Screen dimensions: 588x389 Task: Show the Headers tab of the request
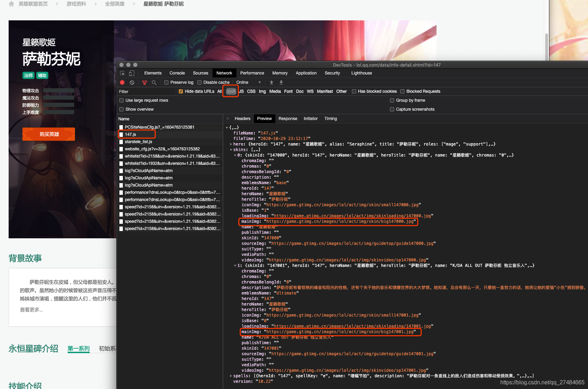[243, 119]
